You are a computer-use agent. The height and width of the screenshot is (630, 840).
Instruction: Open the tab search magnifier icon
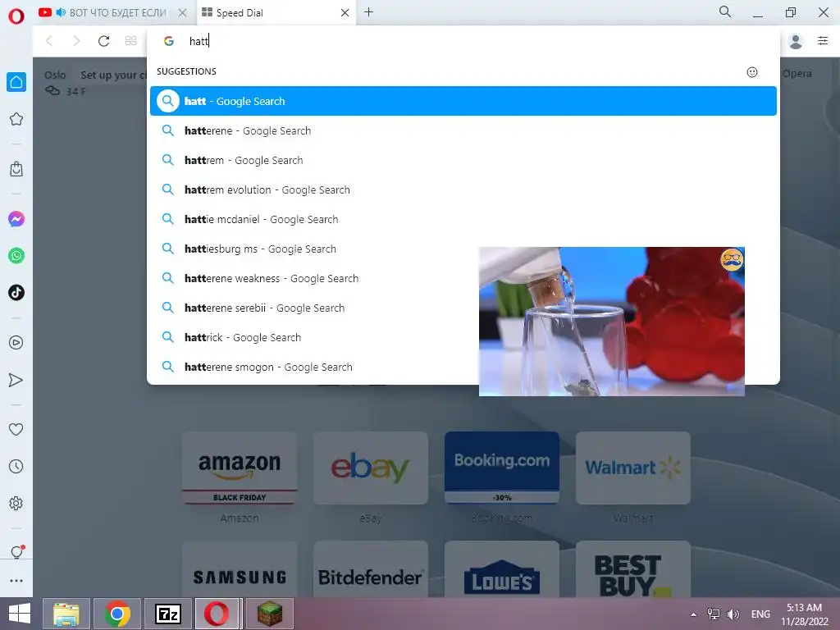(x=725, y=11)
